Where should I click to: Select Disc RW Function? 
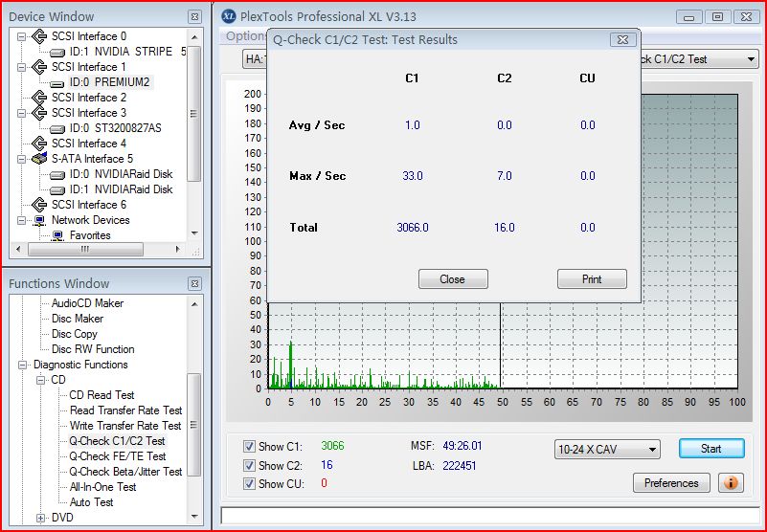point(93,349)
